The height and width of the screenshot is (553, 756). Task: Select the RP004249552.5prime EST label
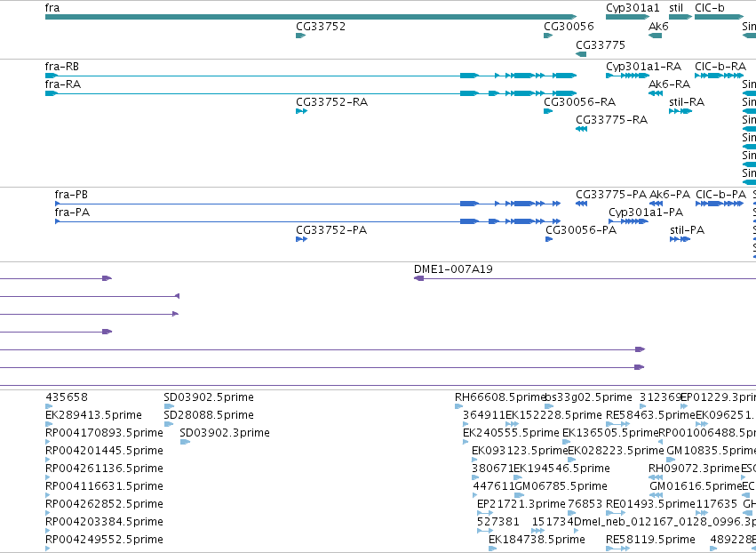[x=104, y=541]
